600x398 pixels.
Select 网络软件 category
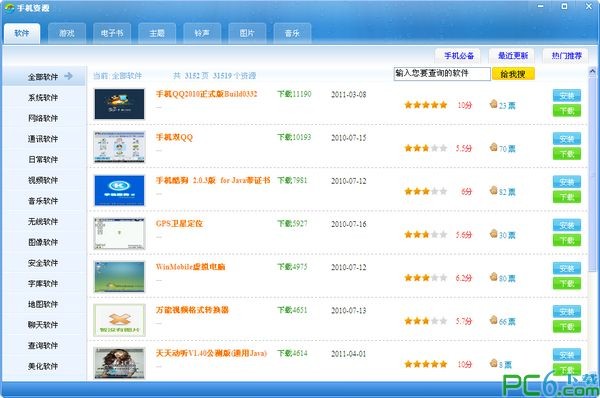coord(43,118)
